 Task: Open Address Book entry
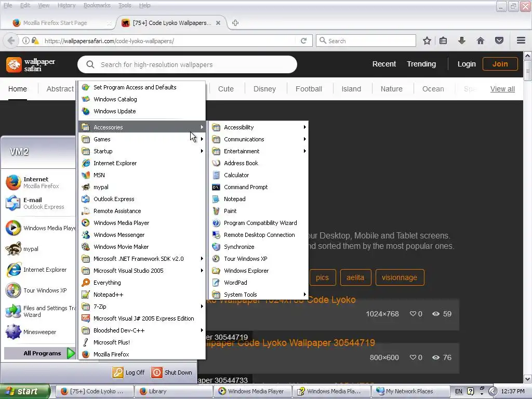[258, 163]
